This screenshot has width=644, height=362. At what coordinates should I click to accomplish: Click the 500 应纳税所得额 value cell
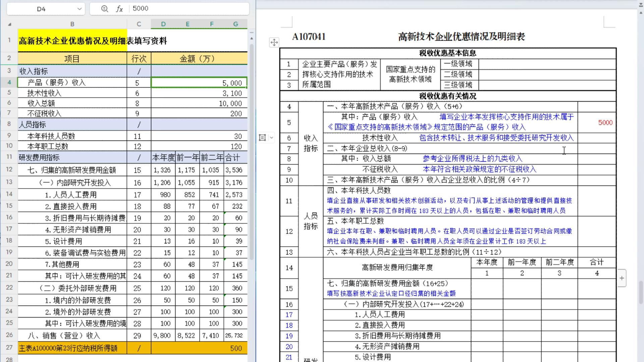[199, 348]
